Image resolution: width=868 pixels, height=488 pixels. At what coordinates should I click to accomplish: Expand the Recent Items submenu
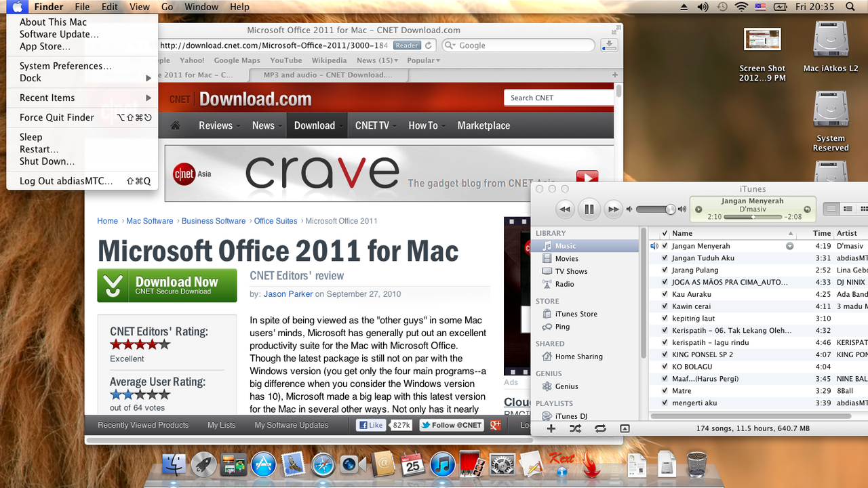coord(82,98)
